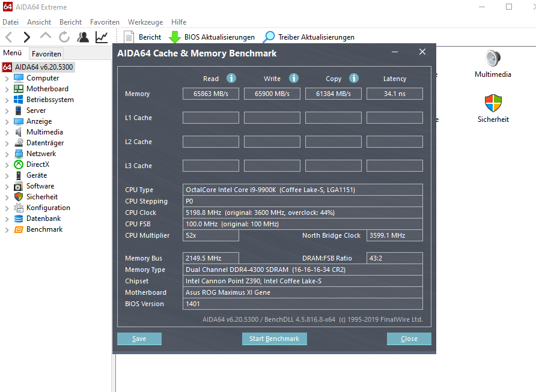Click BIOS Aktualisierungen toolbar label
Image resolution: width=536 pixels, height=392 pixels.
pyautogui.click(x=219, y=37)
